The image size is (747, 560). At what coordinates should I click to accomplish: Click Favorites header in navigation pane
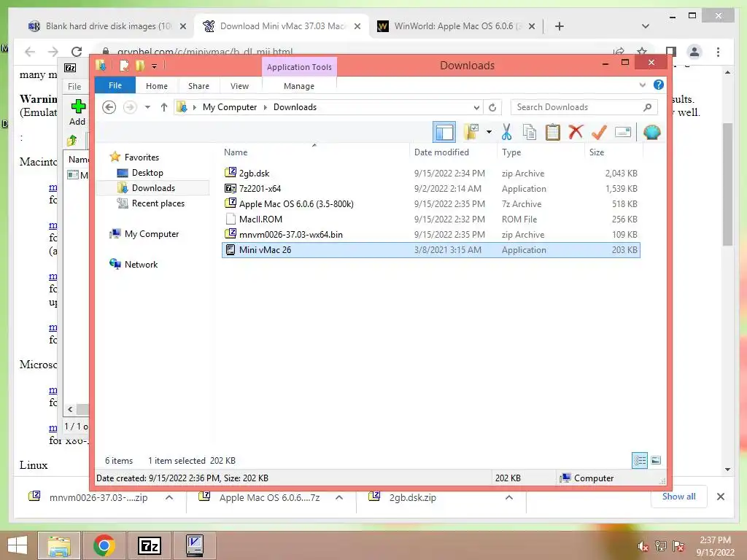(142, 157)
